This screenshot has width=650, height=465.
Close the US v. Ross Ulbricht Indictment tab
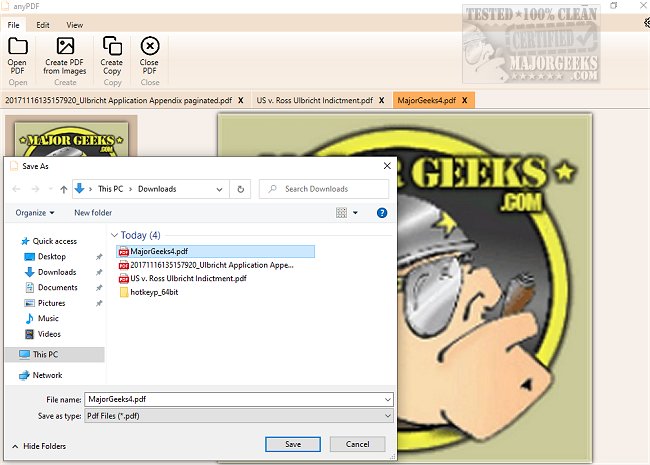(381, 100)
